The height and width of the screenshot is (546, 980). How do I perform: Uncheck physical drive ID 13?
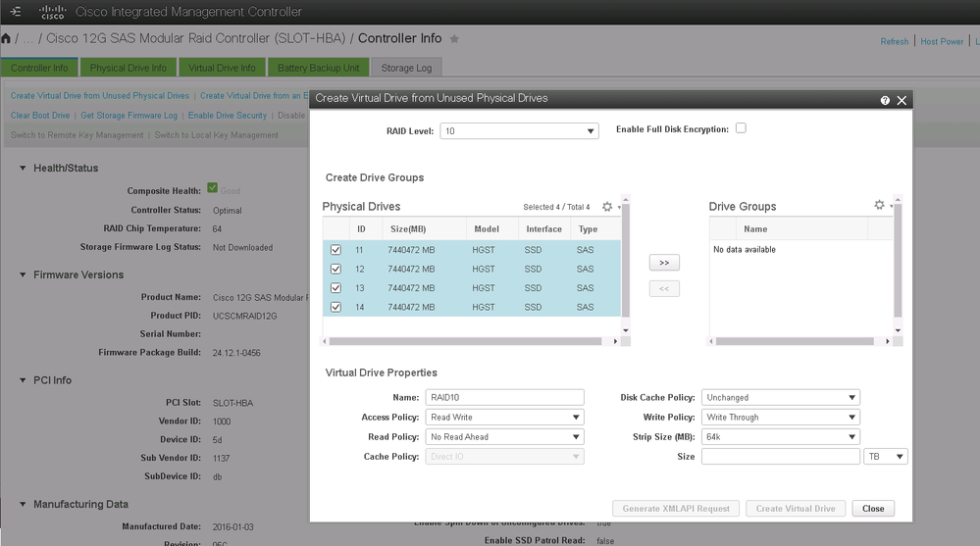(x=335, y=287)
